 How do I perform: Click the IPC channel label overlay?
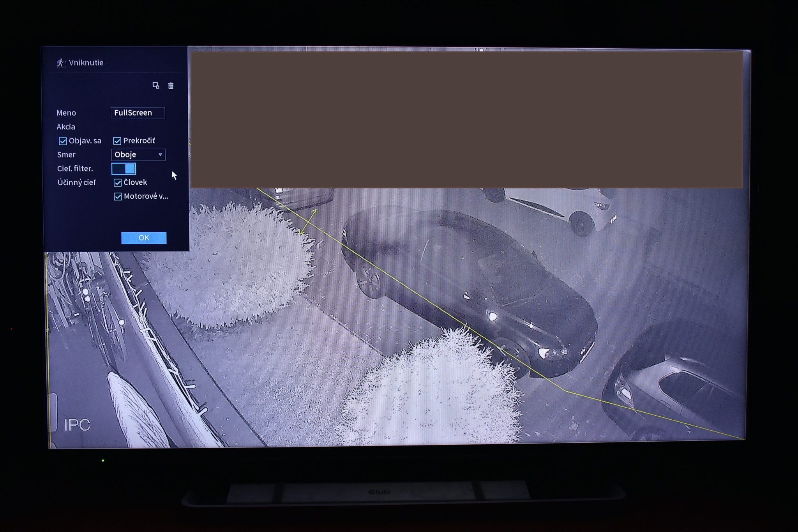pyautogui.click(x=77, y=425)
